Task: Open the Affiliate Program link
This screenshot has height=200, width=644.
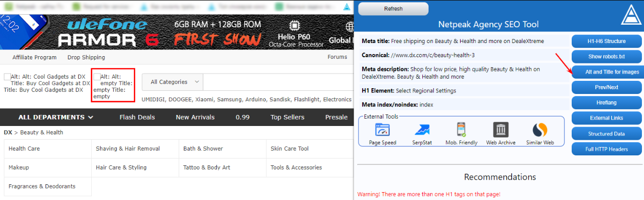Action: coord(34,57)
